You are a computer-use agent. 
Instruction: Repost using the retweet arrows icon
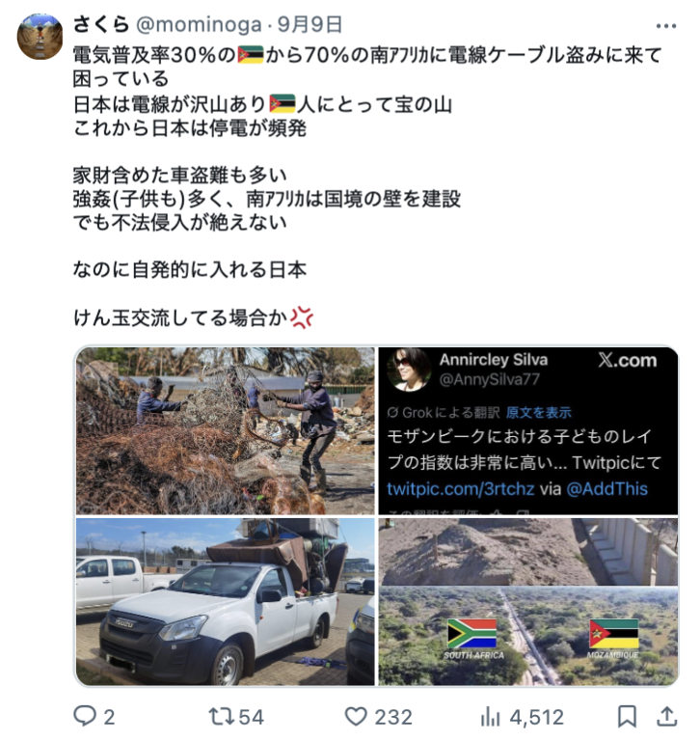[x=221, y=717]
